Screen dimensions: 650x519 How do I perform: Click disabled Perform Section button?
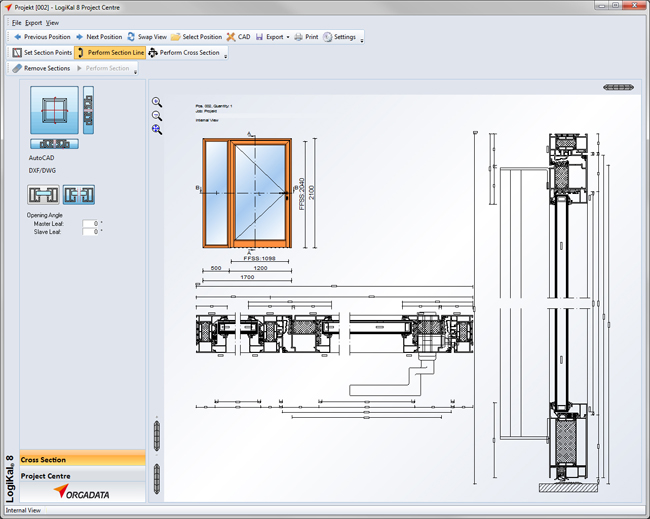tap(103, 68)
